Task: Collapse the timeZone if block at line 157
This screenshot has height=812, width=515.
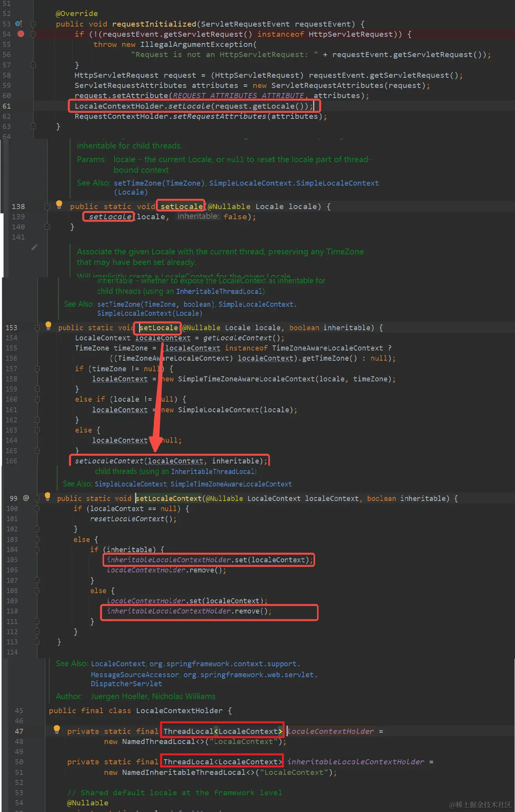Action: [x=37, y=369]
